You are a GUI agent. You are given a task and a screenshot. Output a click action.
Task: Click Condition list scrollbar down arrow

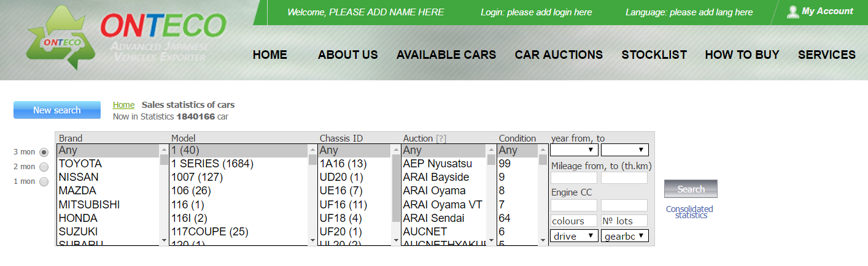click(x=543, y=240)
